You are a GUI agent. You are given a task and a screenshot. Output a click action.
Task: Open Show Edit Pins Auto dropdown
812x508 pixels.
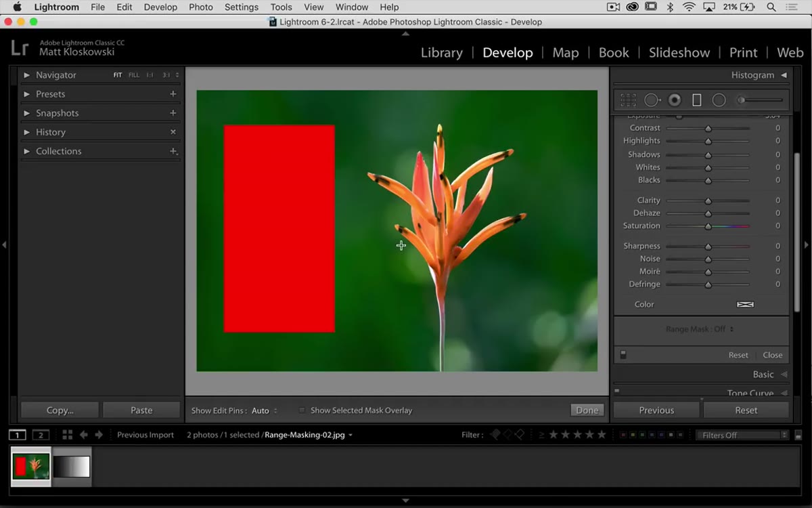click(264, 410)
